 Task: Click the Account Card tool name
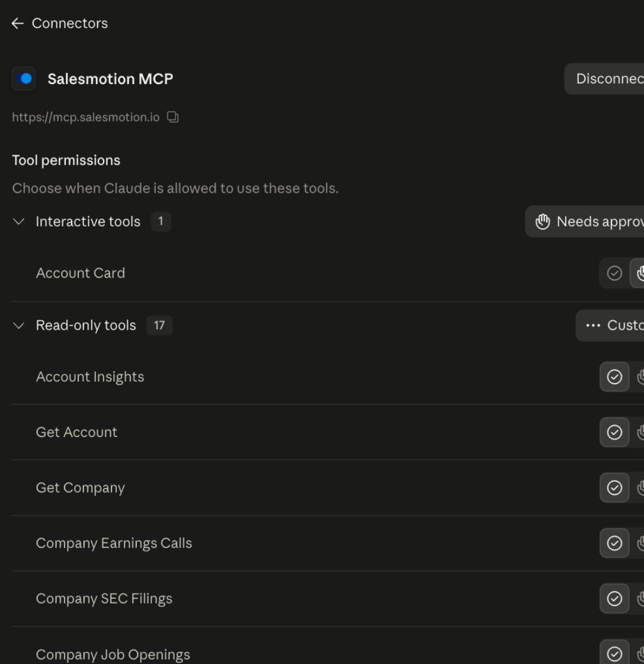coord(81,273)
